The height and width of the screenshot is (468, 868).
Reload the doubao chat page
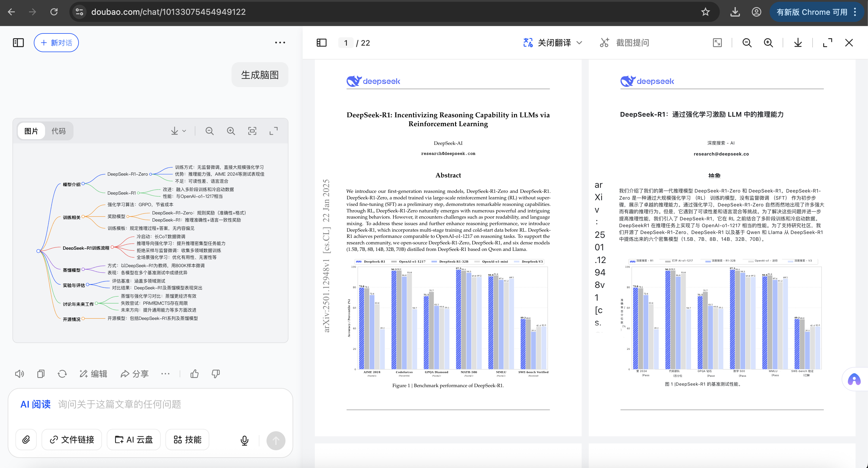54,12
